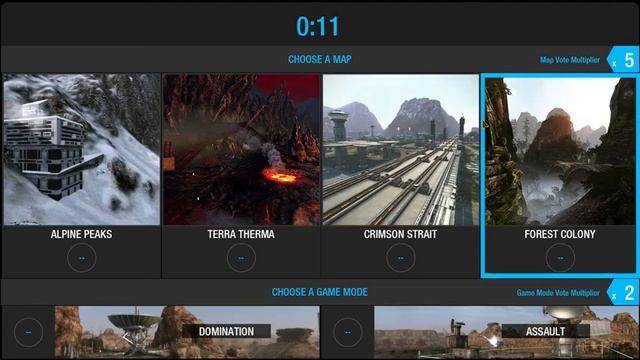The image size is (640, 360).
Task: Click the Terra Therma map name
Action: point(241,234)
